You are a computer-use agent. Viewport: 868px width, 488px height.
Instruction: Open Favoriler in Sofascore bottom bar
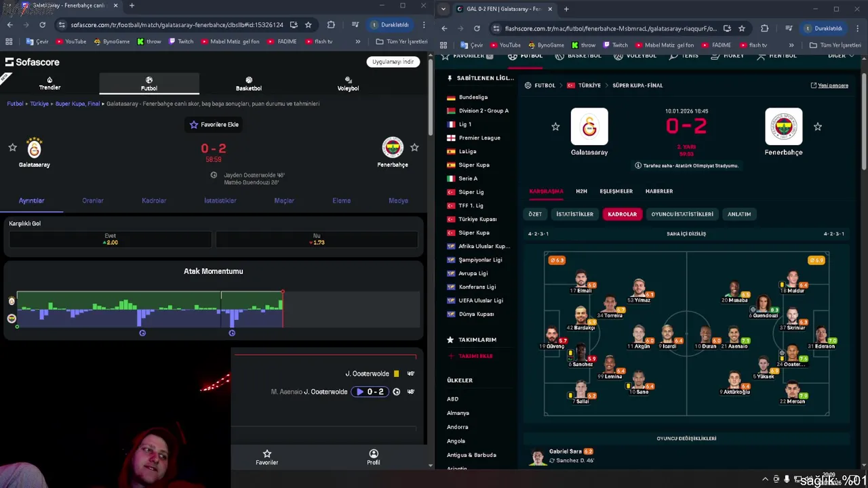tap(267, 457)
